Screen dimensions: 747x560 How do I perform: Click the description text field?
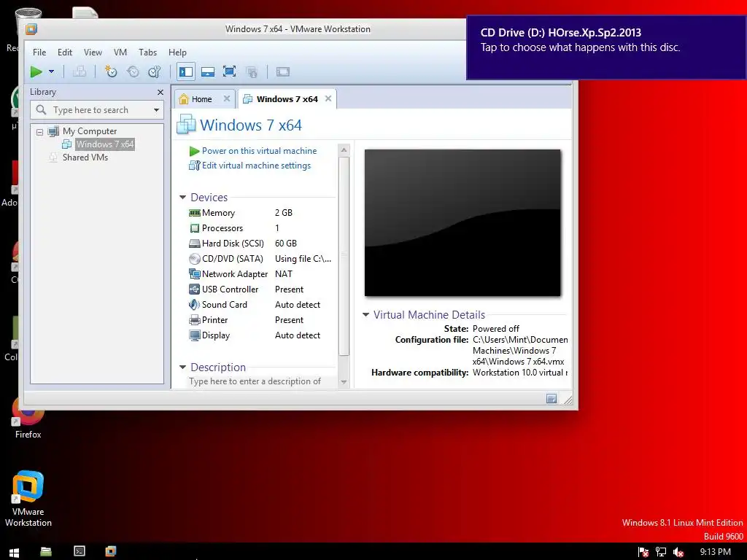(x=261, y=381)
